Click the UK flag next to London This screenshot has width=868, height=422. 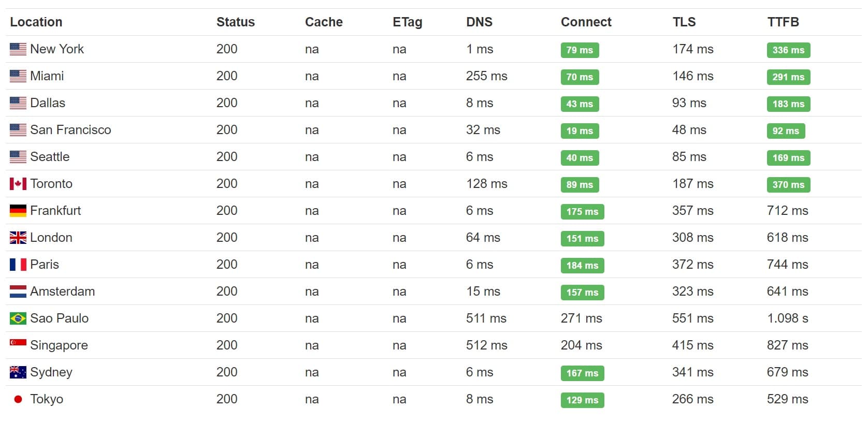tap(18, 238)
